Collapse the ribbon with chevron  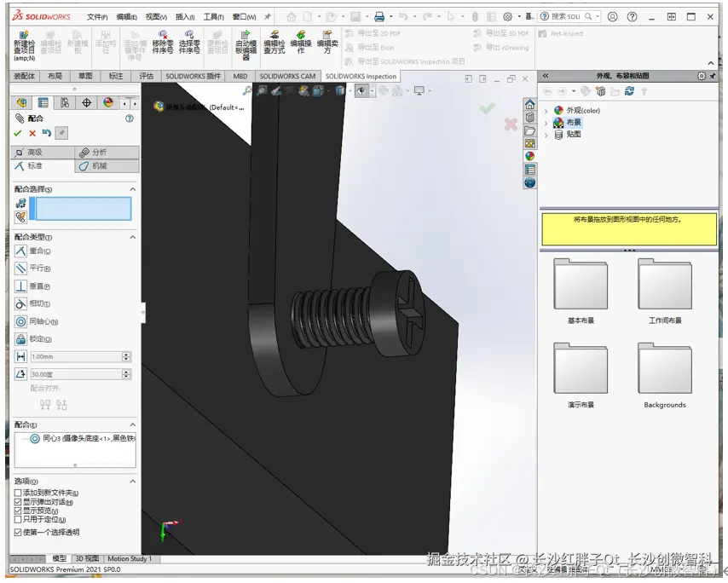(x=711, y=63)
